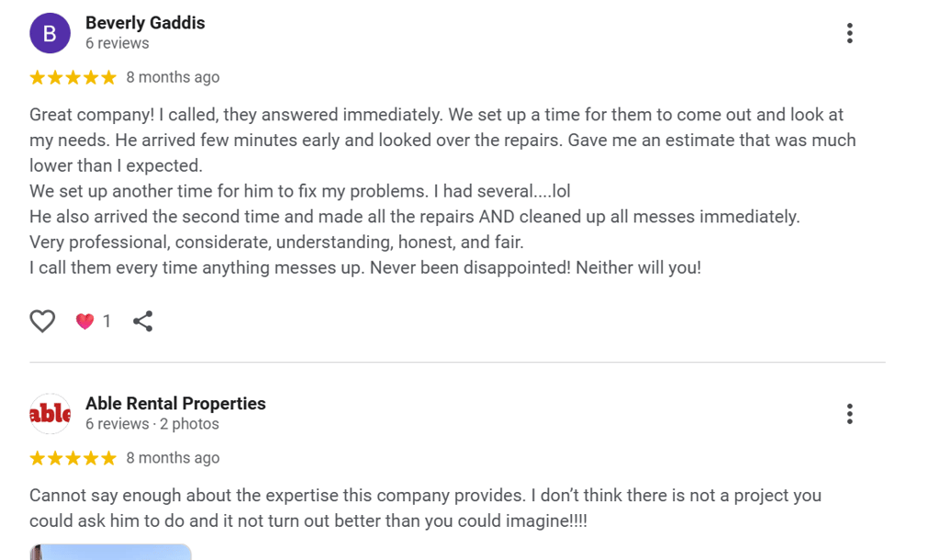Open Able Rental Properties review options menu
Image resolution: width=940 pixels, height=560 pixels.
tap(849, 414)
